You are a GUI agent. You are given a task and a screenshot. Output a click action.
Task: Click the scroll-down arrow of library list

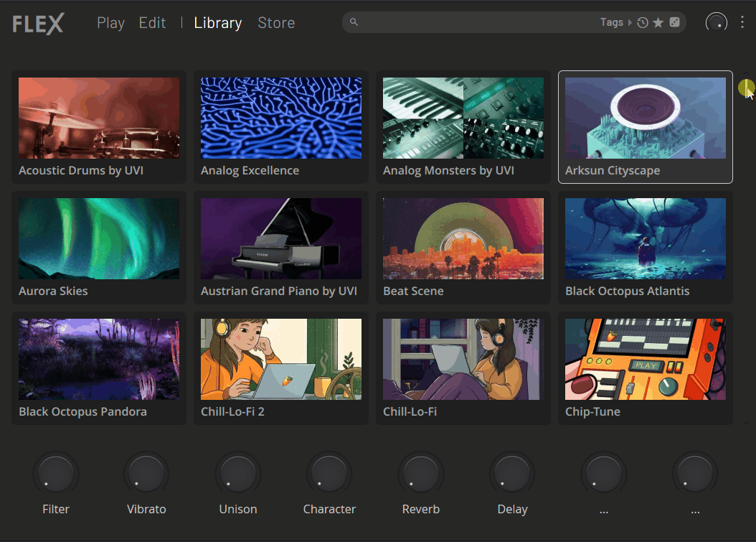click(x=746, y=423)
